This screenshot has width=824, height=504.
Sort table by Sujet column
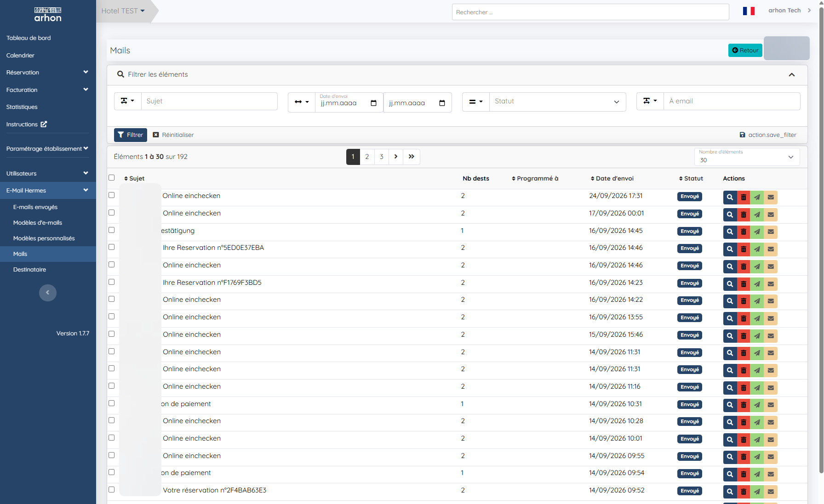134,178
